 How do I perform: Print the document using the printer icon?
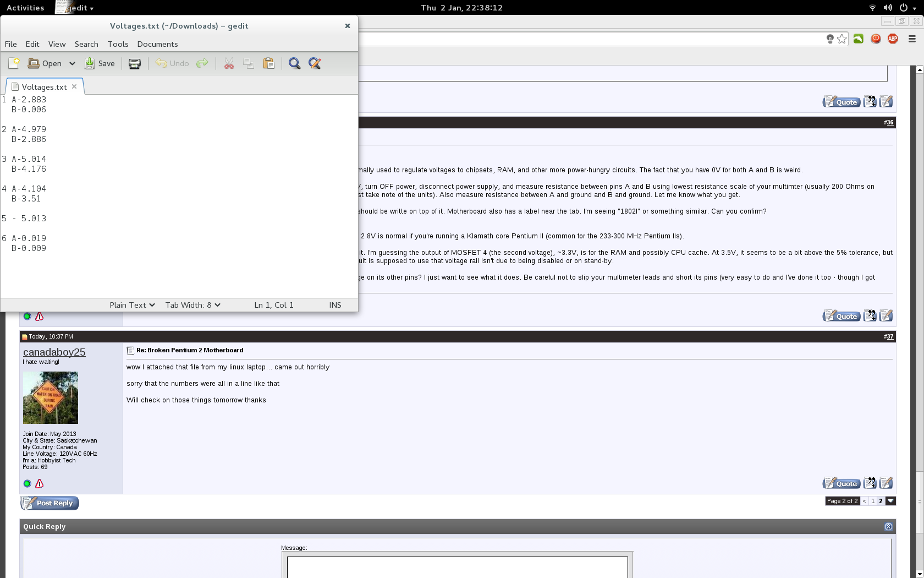pyautogui.click(x=135, y=63)
